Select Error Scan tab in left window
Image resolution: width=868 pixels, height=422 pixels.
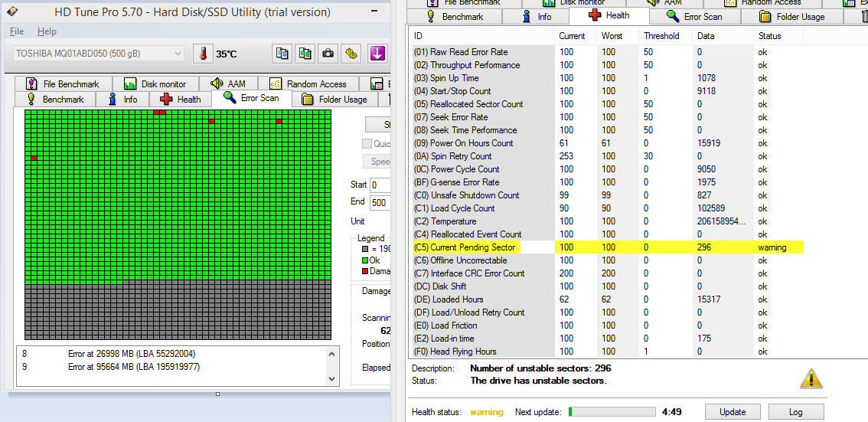pos(252,98)
